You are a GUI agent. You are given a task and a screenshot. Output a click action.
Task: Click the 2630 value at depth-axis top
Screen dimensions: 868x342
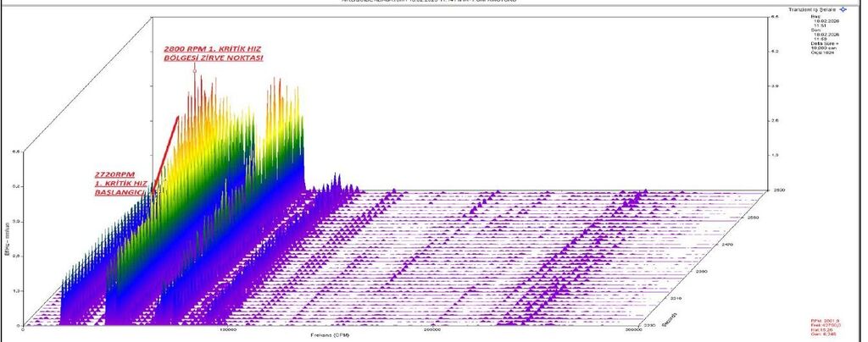click(776, 191)
